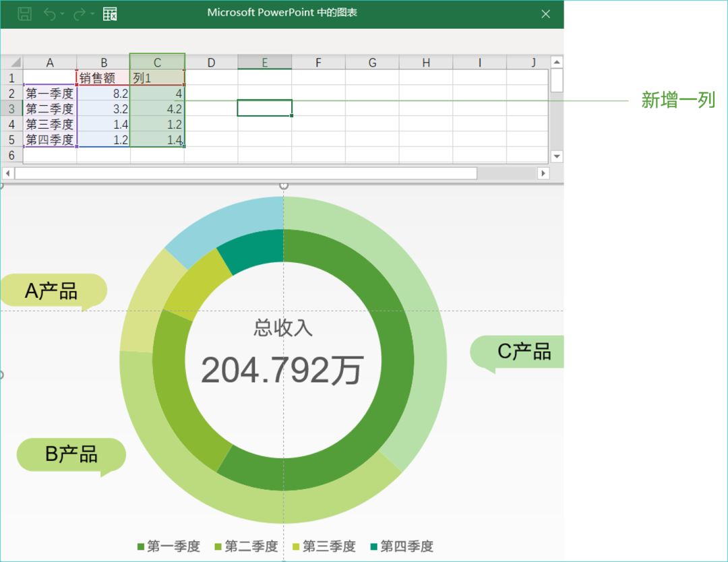Click cell C2 with value 4

157,93
